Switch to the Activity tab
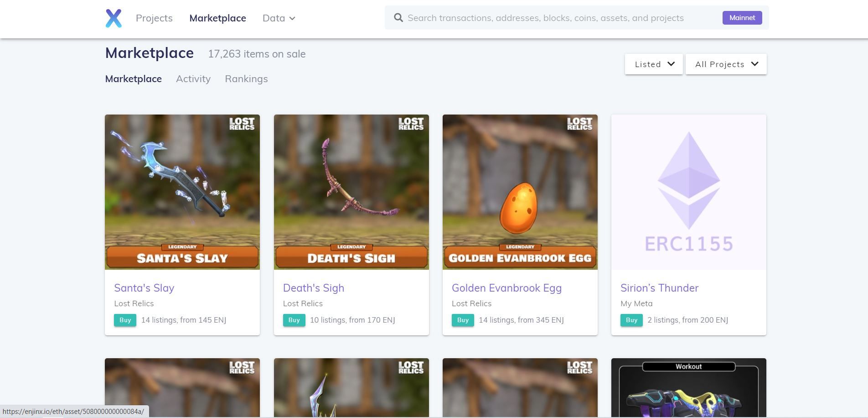 point(193,79)
